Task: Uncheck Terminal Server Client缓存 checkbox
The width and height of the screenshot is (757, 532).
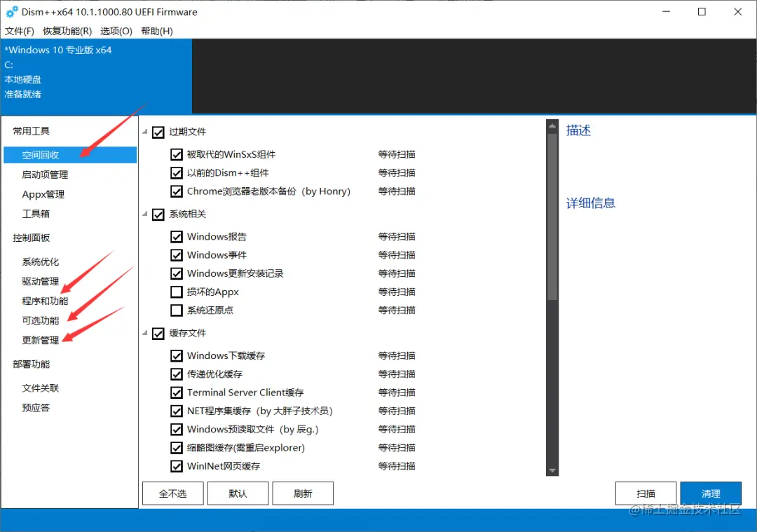Action: (x=177, y=393)
